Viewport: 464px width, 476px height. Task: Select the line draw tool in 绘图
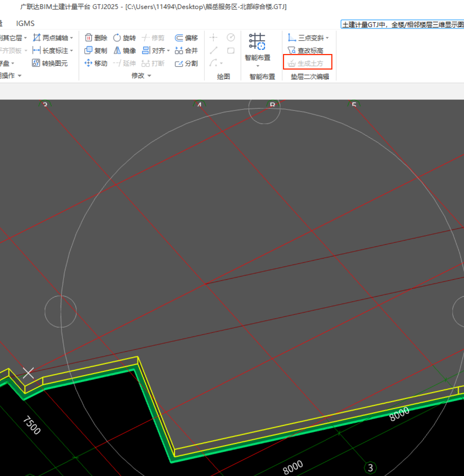click(213, 50)
